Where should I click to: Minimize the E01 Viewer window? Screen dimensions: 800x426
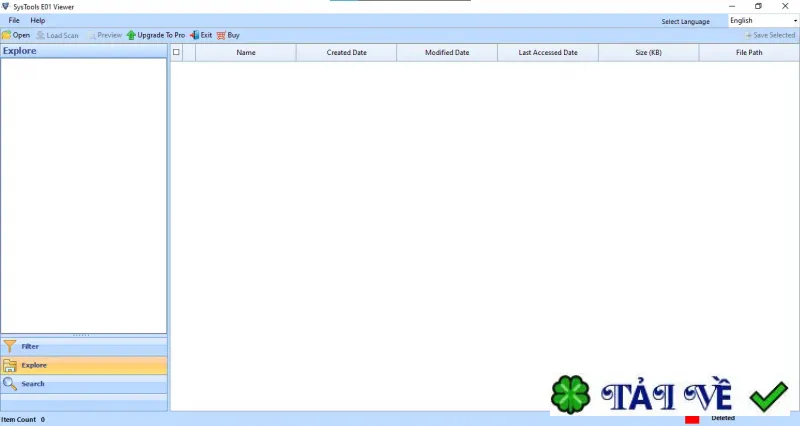tap(732, 6)
